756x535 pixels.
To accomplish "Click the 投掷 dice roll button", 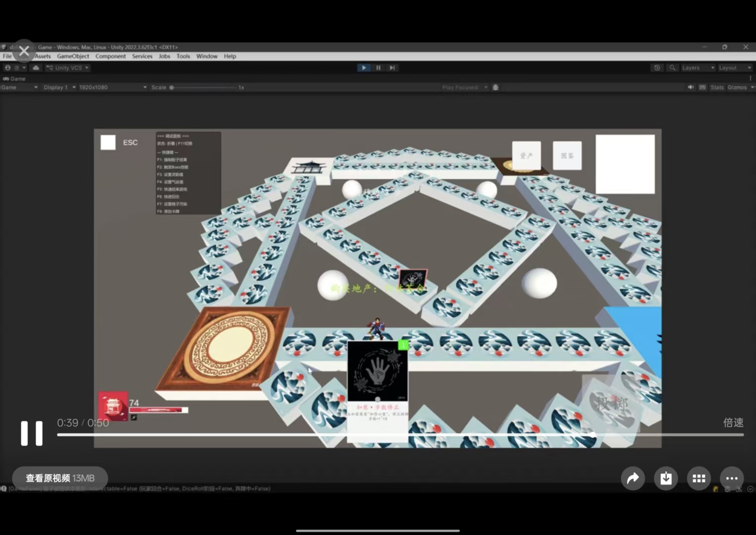I will click(x=612, y=404).
